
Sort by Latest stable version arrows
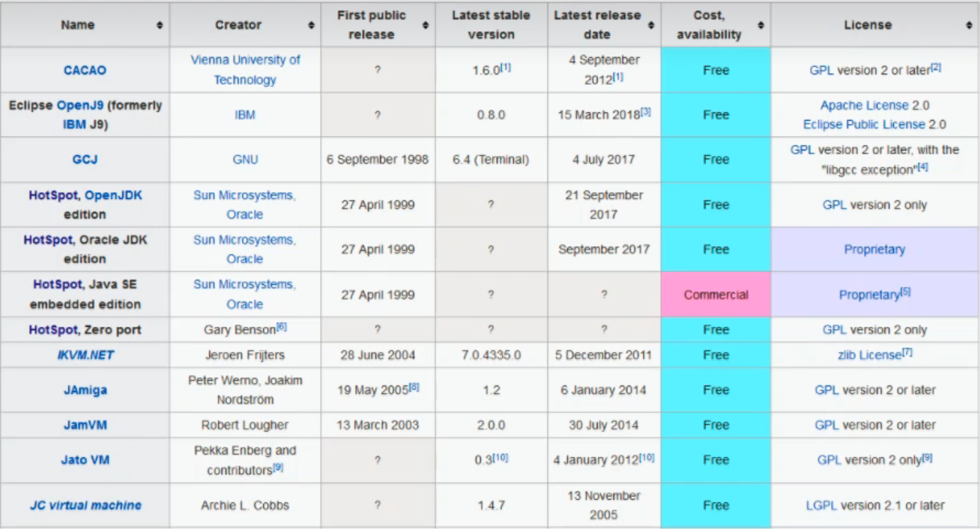(x=538, y=25)
